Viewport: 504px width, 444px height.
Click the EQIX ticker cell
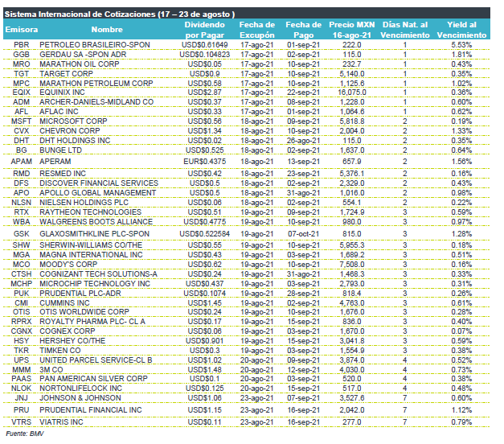click(x=22, y=92)
